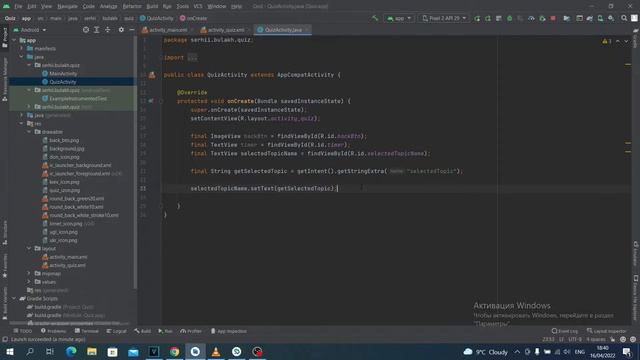
Task: Expand the values folder
Action: [29, 282]
